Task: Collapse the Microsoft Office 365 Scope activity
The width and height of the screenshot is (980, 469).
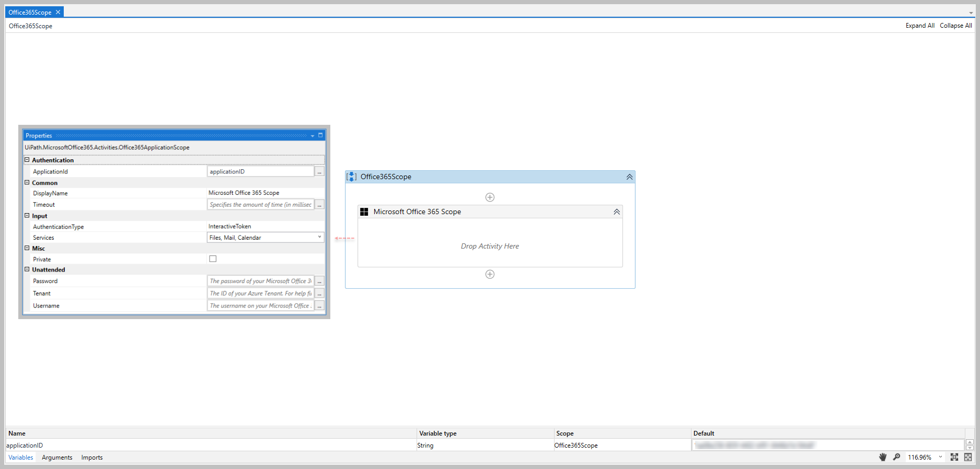Action: (617, 212)
